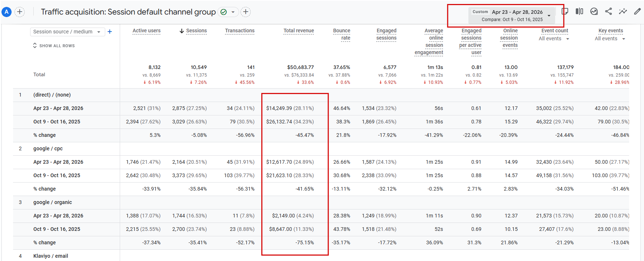This screenshot has height=261, width=644.
Task: Expand Key events All events dropdown
Action: (x=610, y=39)
